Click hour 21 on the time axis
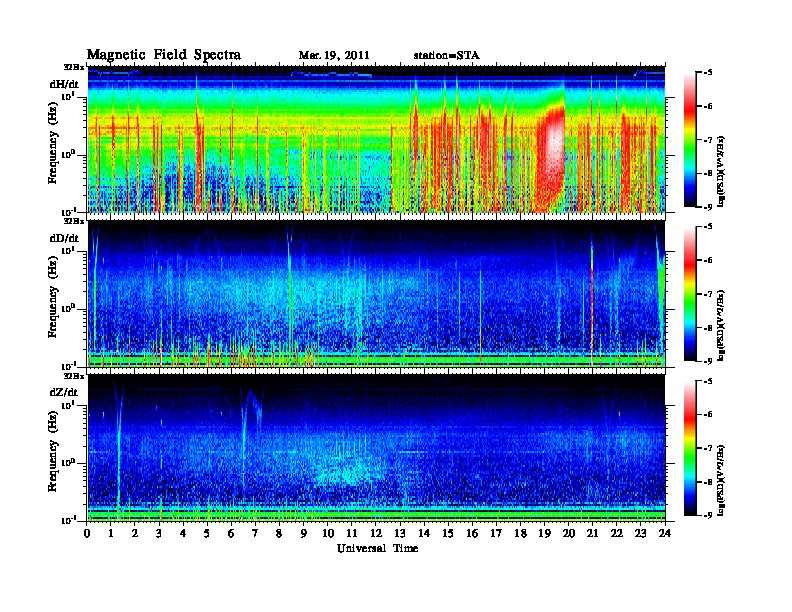This screenshot has height=612, width=792. point(592,533)
